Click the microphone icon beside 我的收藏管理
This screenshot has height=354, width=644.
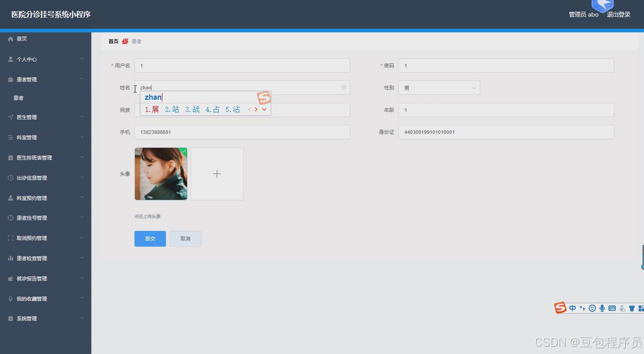(x=11, y=299)
